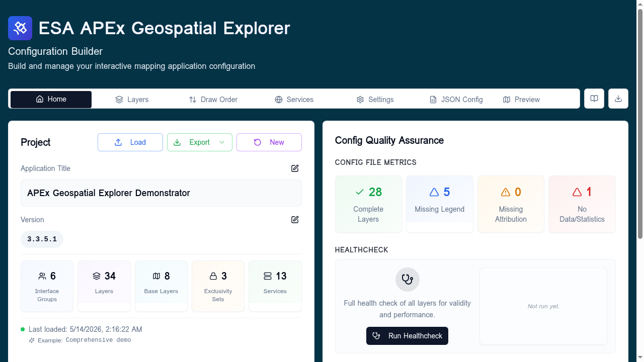The width and height of the screenshot is (644, 362).
Task: Open the Draw Order tab
Action: click(x=213, y=100)
